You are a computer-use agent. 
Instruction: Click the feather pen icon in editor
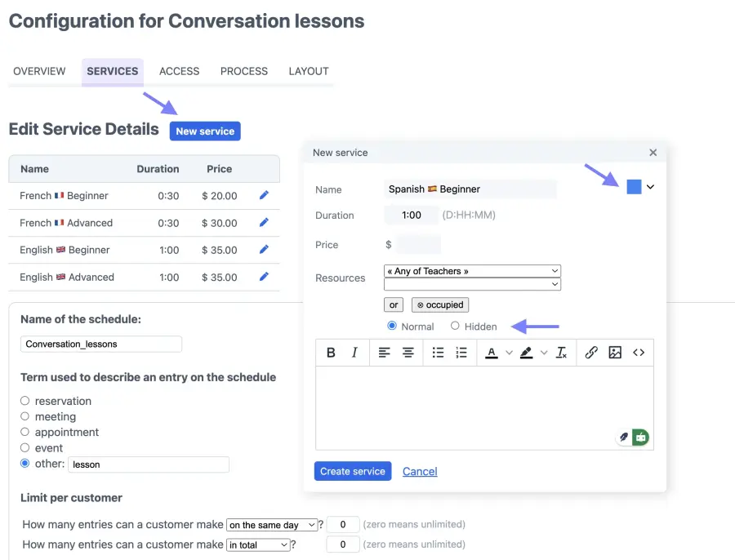point(623,438)
